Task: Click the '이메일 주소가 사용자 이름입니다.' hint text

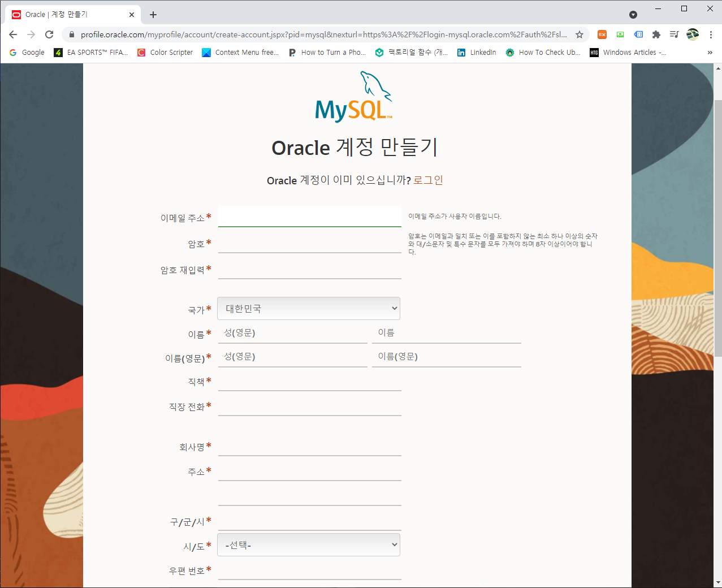Action: pos(455,217)
